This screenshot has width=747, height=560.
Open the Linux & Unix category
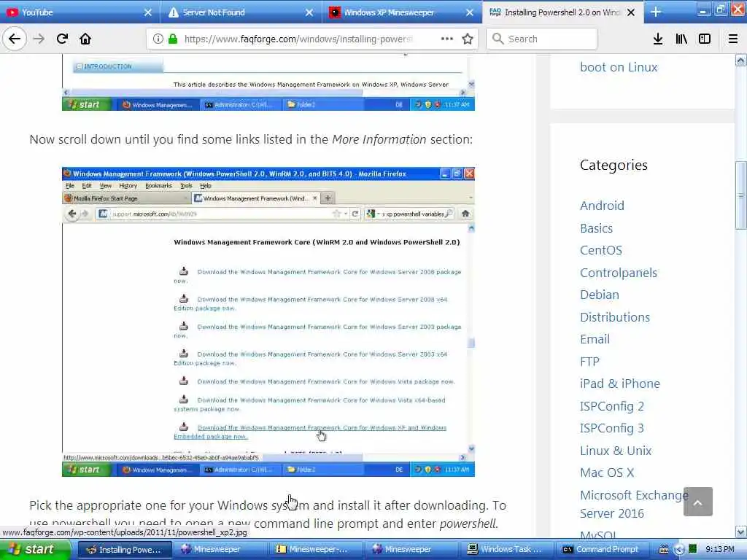coord(616,451)
